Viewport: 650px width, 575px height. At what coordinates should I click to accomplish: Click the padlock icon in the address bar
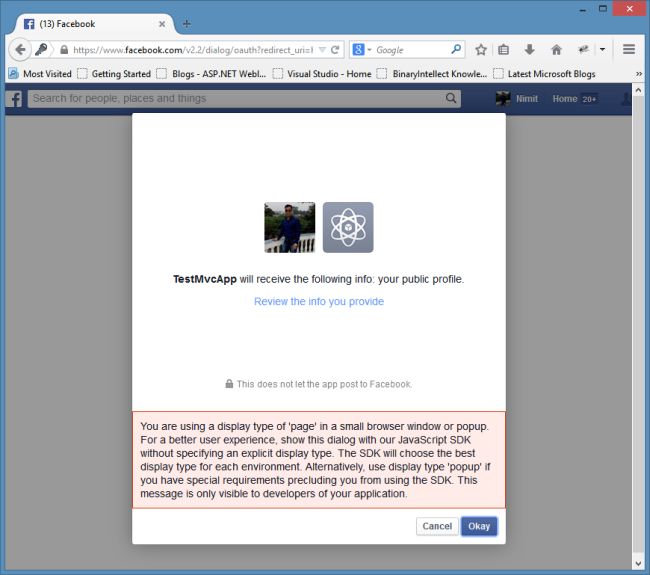[64, 50]
